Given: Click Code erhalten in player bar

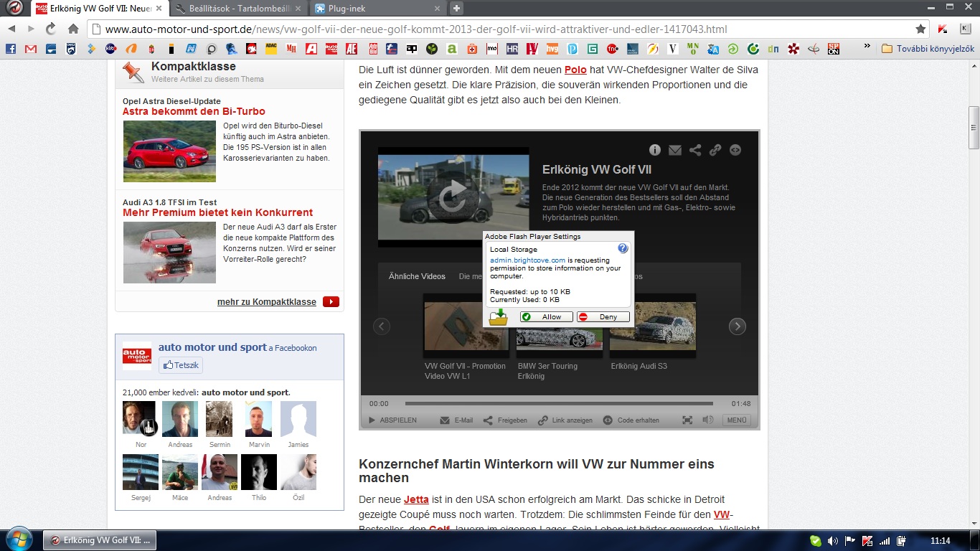Looking at the screenshot, I should (631, 420).
